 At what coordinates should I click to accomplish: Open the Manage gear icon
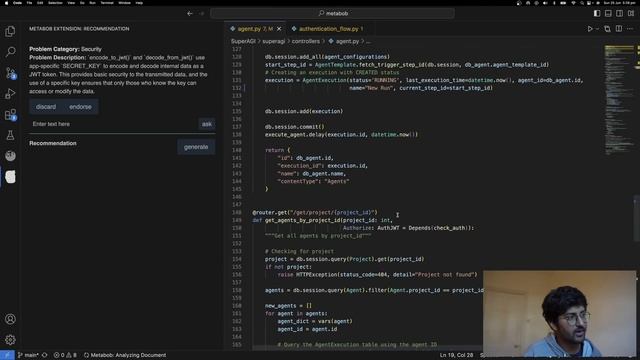10,340
